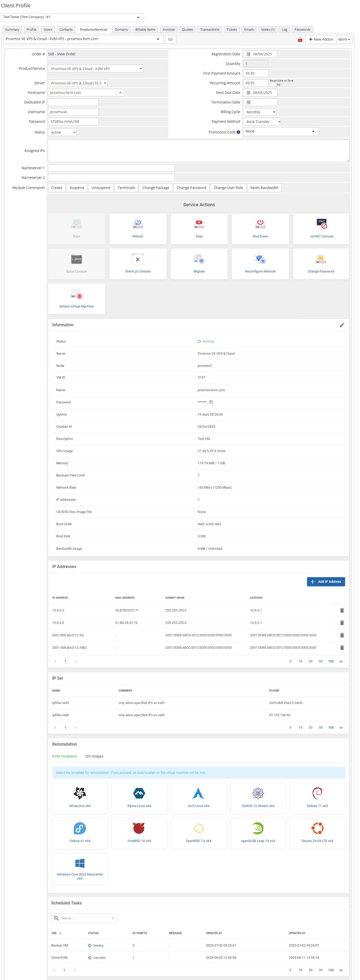Viewport: 360px width, 980px height.
Task: Click the Migrate service action icon
Action: pyautogui.click(x=199, y=259)
